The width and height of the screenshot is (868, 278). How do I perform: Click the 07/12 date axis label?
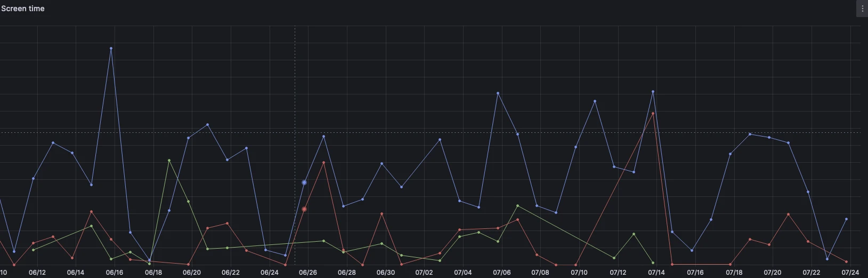[618, 272]
